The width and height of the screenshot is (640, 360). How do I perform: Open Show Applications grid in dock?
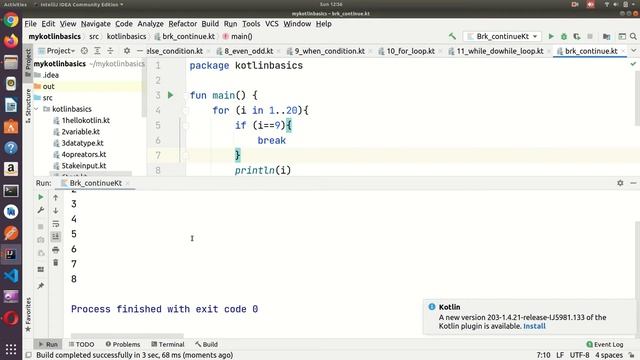click(x=11, y=349)
